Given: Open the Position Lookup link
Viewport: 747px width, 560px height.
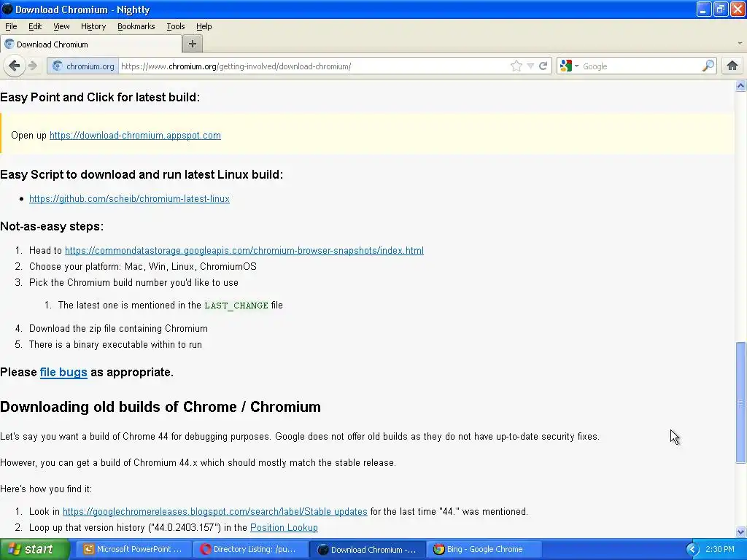Looking at the screenshot, I should 284,528.
